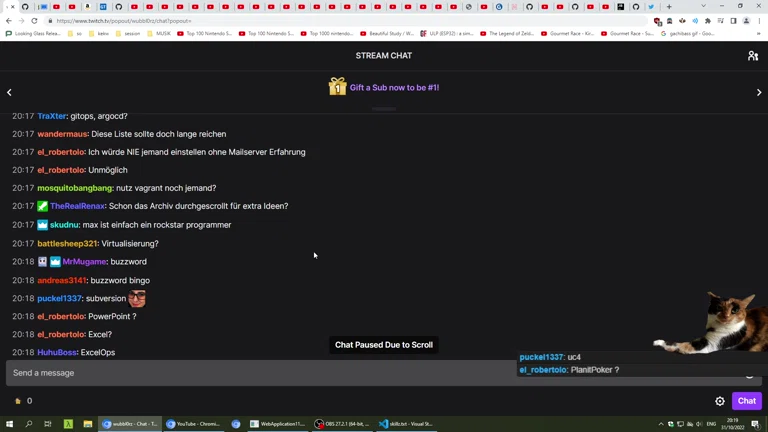Open chat settings gear icon
The width and height of the screenshot is (768, 432).
pyautogui.click(x=720, y=401)
